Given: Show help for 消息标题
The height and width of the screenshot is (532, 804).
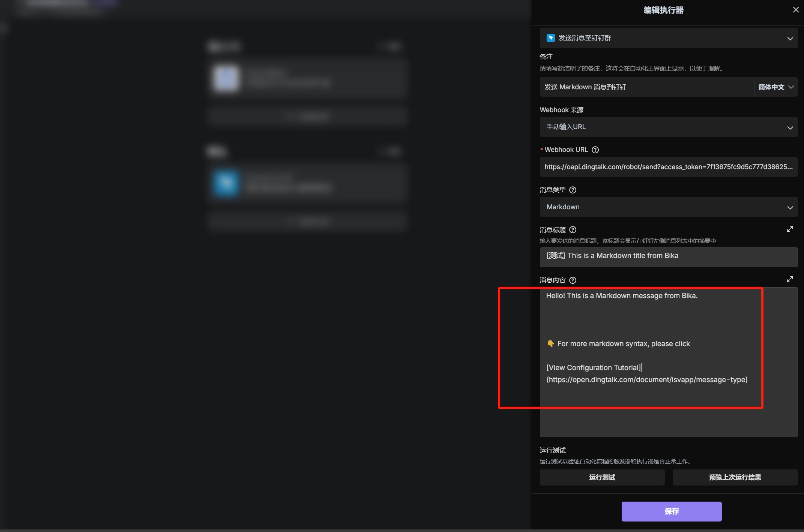Looking at the screenshot, I should click(x=573, y=230).
